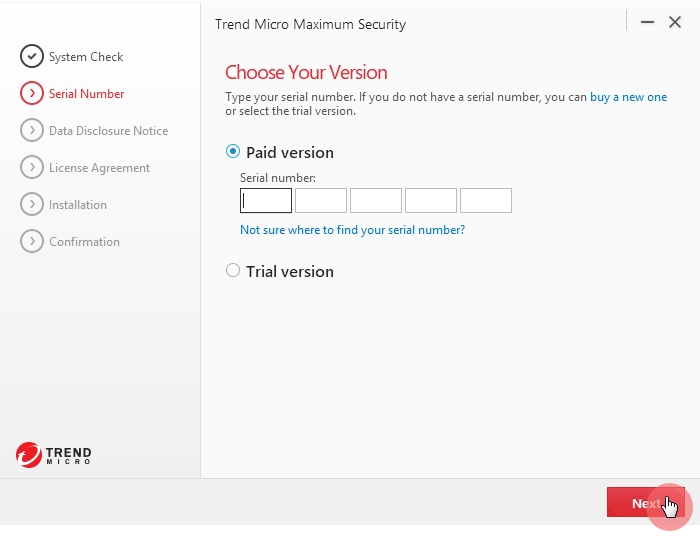Image resolution: width=700 pixels, height=536 pixels.
Task: Select the Trial version radio button
Action: tap(233, 270)
